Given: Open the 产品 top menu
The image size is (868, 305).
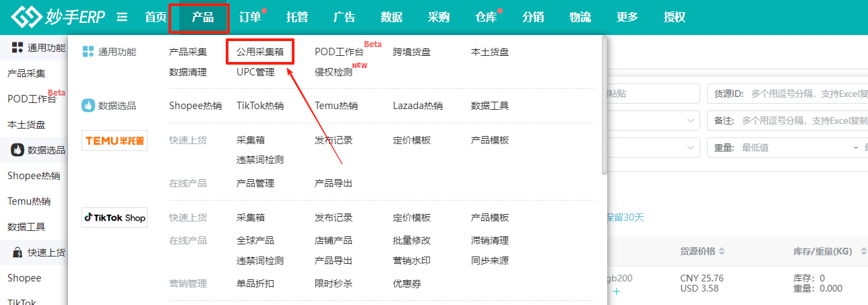Looking at the screenshot, I should click(x=203, y=18).
